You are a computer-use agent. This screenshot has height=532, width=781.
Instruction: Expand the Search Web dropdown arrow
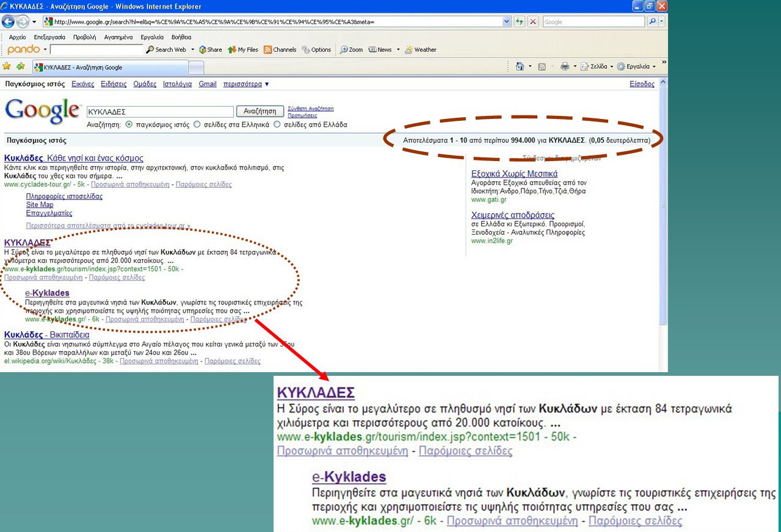(x=192, y=49)
